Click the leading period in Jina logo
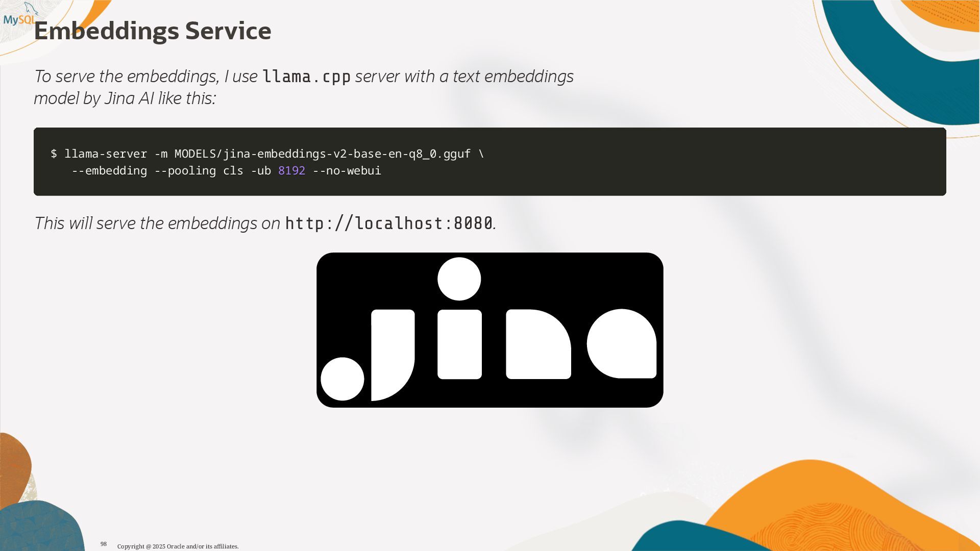 point(342,379)
